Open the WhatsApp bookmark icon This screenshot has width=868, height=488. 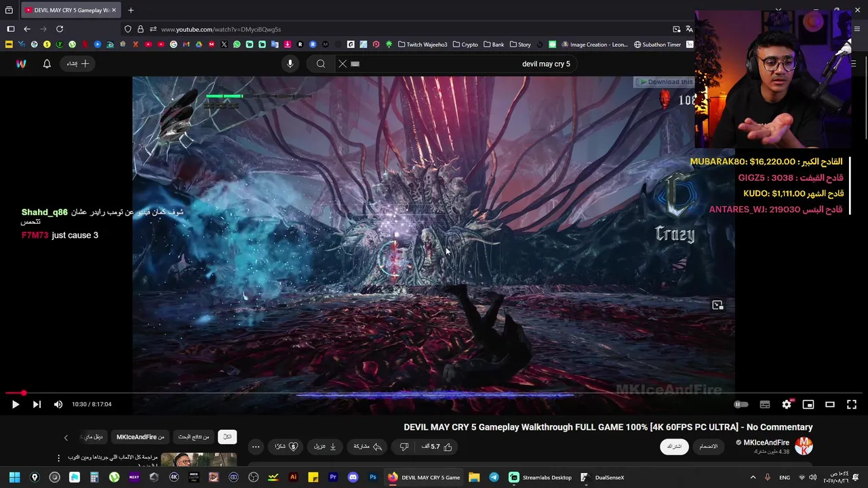click(237, 45)
